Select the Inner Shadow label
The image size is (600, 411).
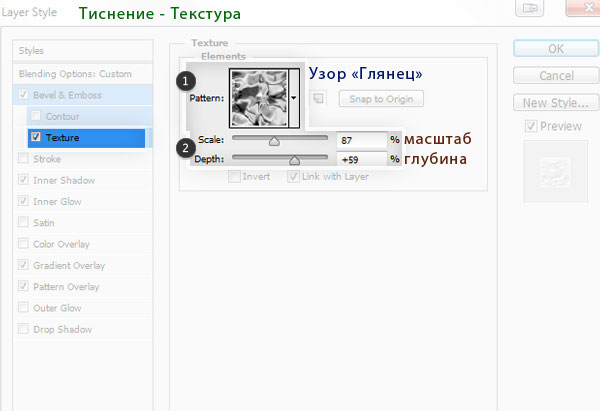[x=64, y=180]
